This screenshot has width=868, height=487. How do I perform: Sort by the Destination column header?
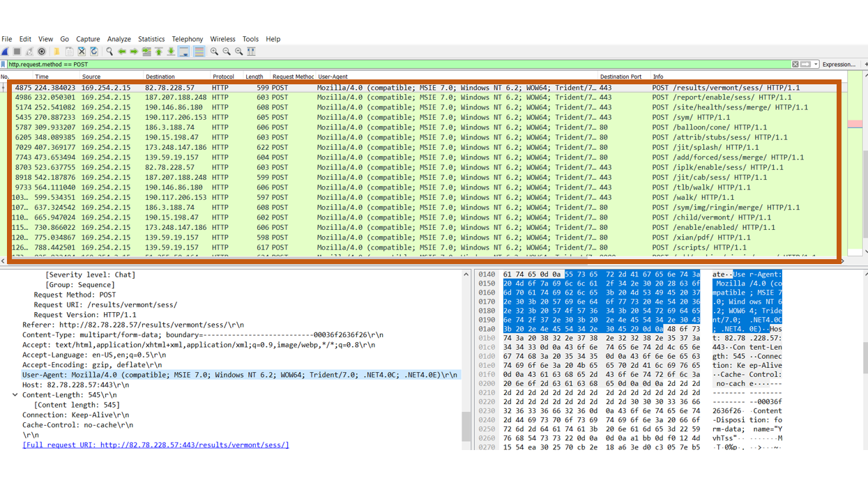coord(160,77)
